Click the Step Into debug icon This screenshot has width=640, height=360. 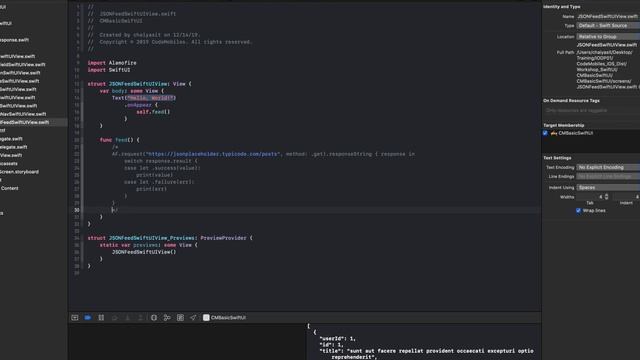[x=127, y=318]
